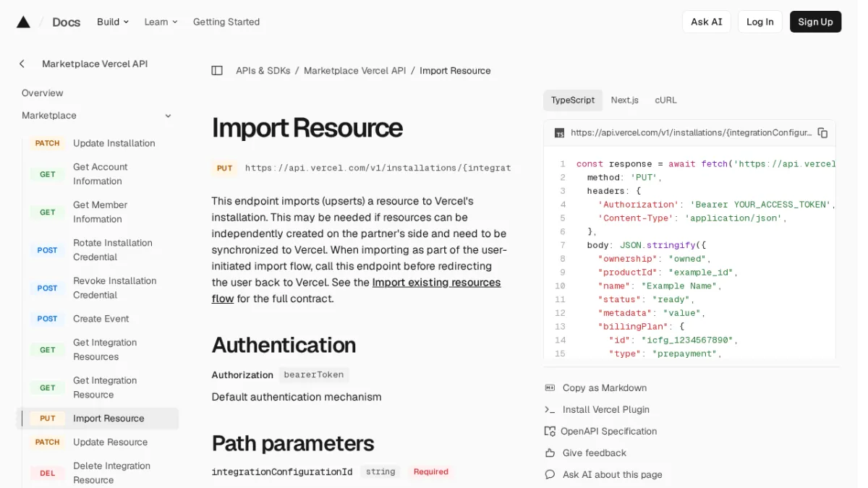
Task: Open the Import existing resources flow link
Action: click(436, 283)
